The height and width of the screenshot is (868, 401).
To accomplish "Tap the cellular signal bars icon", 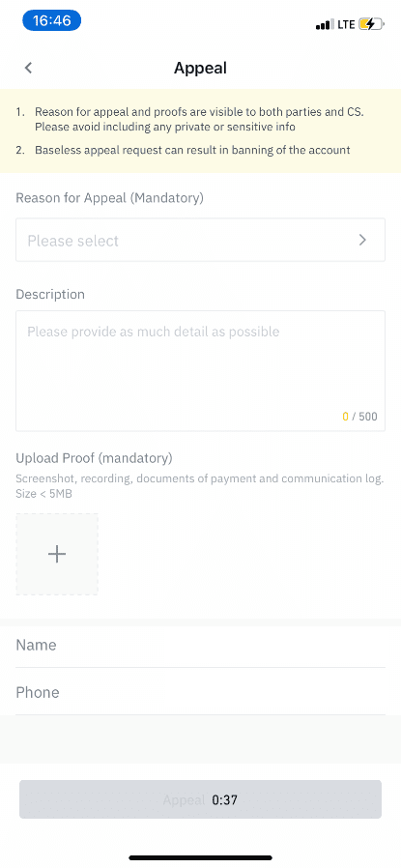I will 325,25.
